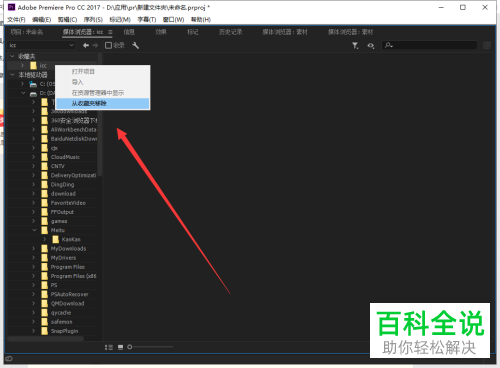
Task: Choose 打开项目 in context menu
Action: coord(103,72)
